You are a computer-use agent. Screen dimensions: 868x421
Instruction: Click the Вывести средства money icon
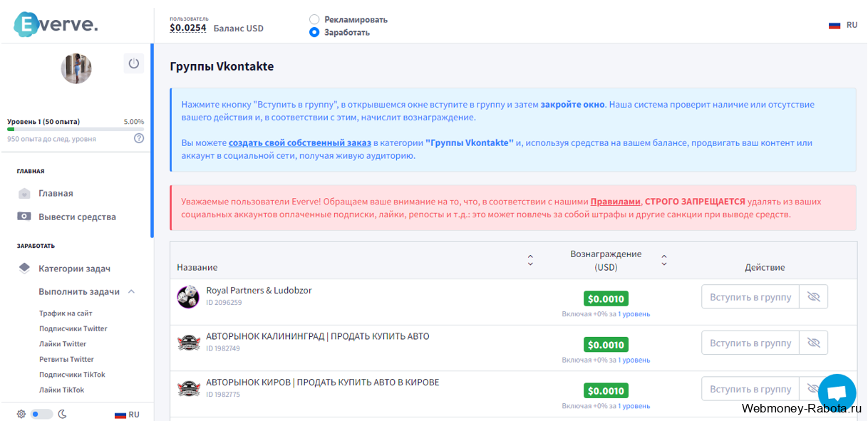coord(24,217)
